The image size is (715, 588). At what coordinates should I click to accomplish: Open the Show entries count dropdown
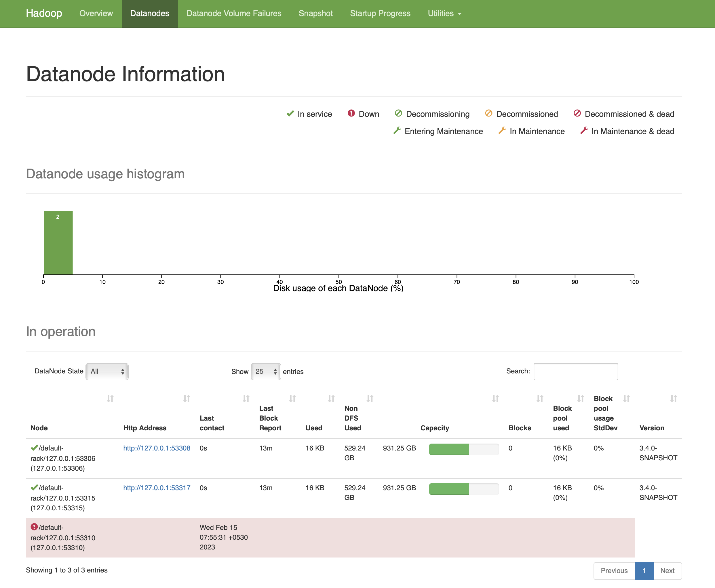pyautogui.click(x=266, y=372)
